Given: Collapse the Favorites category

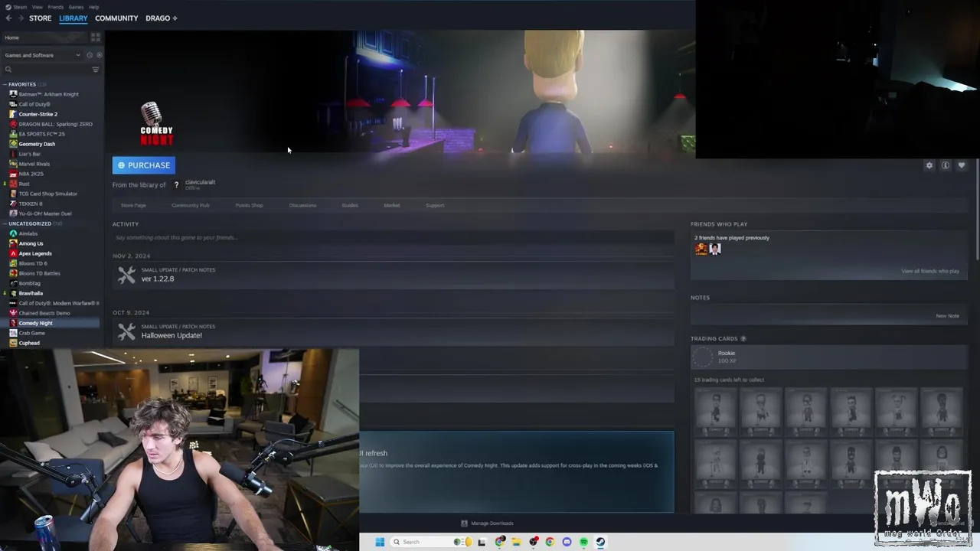Looking at the screenshot, I should (5, 84).
